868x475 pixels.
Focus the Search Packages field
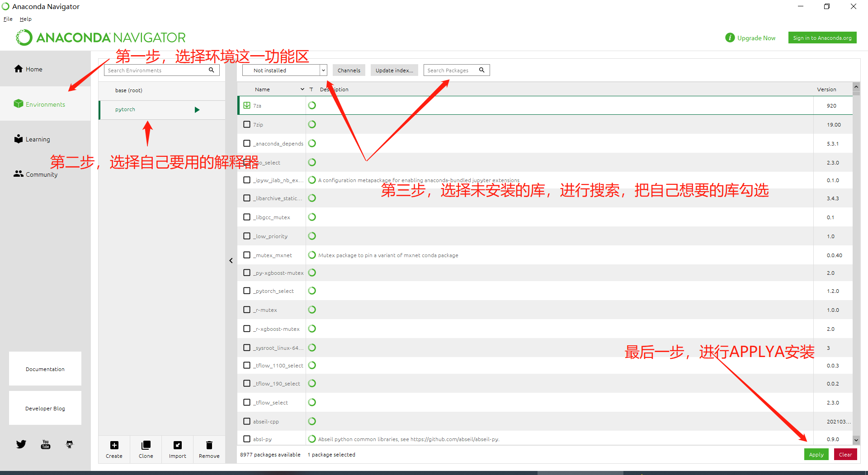point(457,70)
